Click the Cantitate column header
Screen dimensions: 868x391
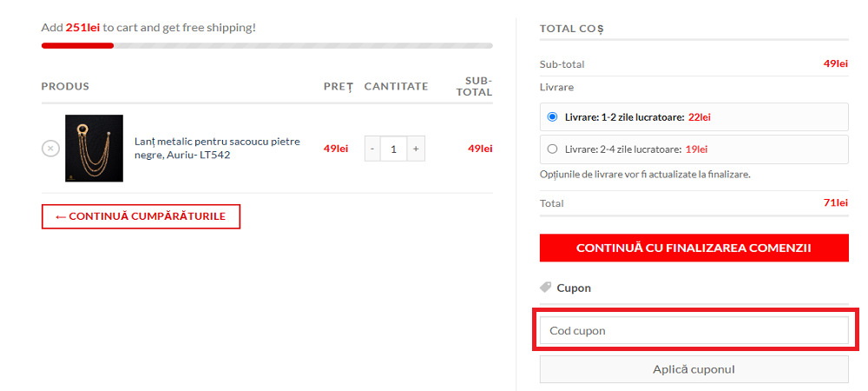click(396, 86)
